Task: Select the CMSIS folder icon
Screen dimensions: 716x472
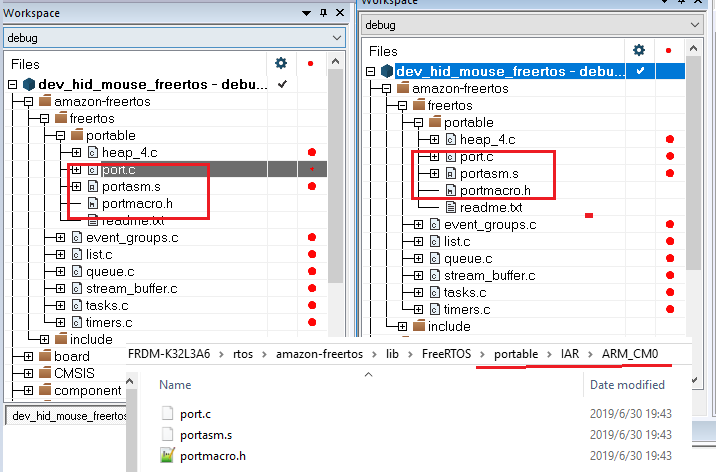Action: pyautogui.click(x=43, y=373)
